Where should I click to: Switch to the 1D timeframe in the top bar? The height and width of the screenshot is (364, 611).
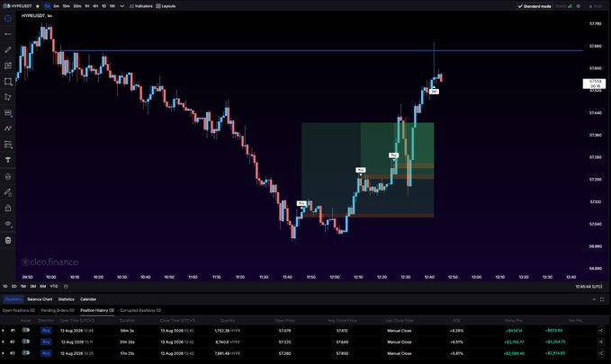(x=103, y=6)
